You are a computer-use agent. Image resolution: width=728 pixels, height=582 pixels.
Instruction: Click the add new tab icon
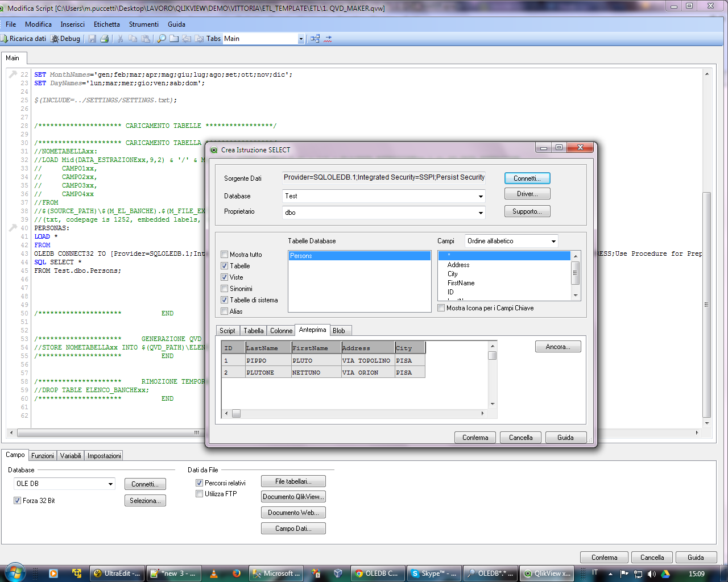tap(174, 39)
